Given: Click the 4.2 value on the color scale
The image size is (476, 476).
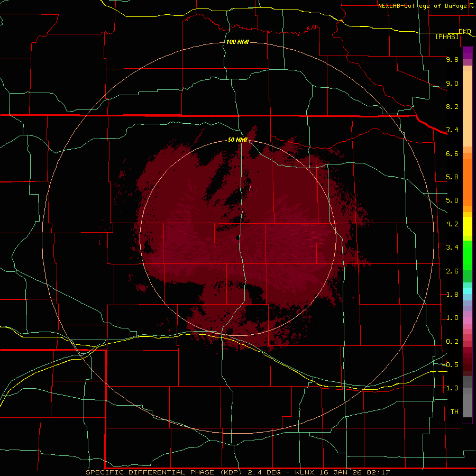Looking at the screenshot, I should tap(452, 224).
